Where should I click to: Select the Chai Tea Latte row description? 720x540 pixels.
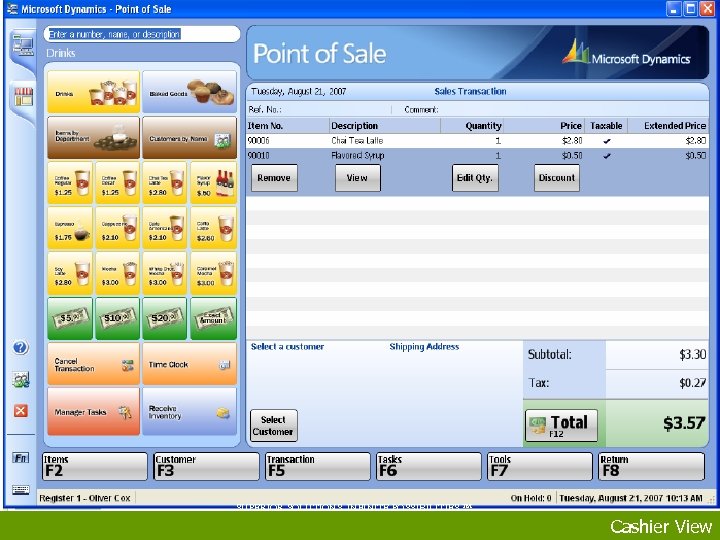click(x=357, y=141)
